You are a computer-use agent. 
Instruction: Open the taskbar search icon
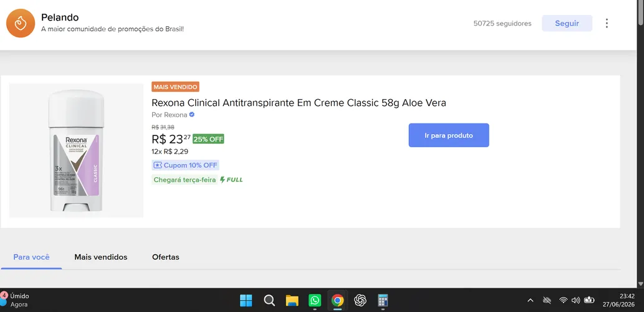[x=269, y=301]
